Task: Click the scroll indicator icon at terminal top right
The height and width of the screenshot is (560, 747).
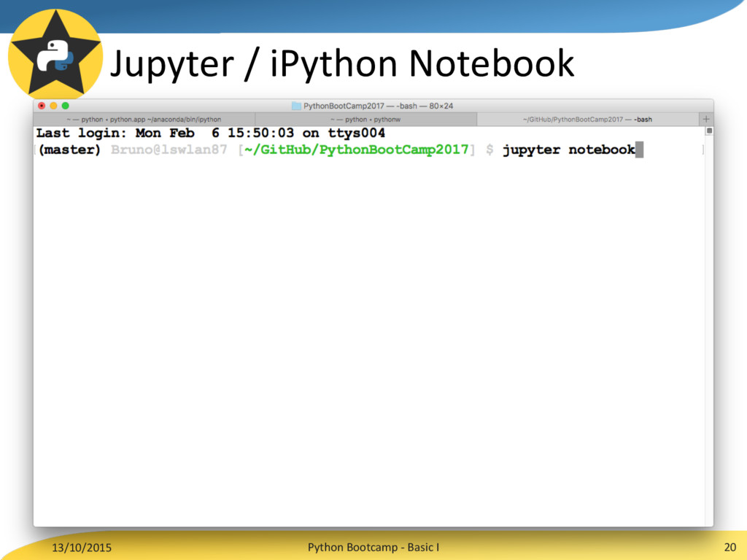Action: pyautogui.click(x=709, y=131)
